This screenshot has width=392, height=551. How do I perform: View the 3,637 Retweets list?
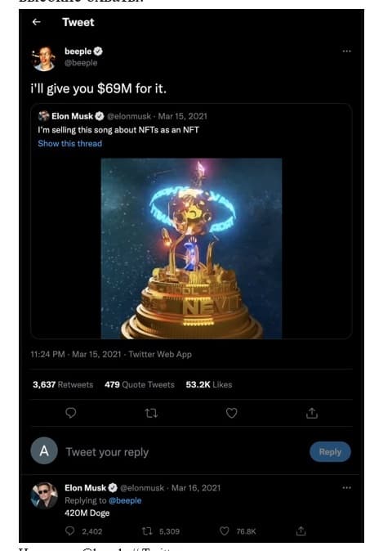63,385
